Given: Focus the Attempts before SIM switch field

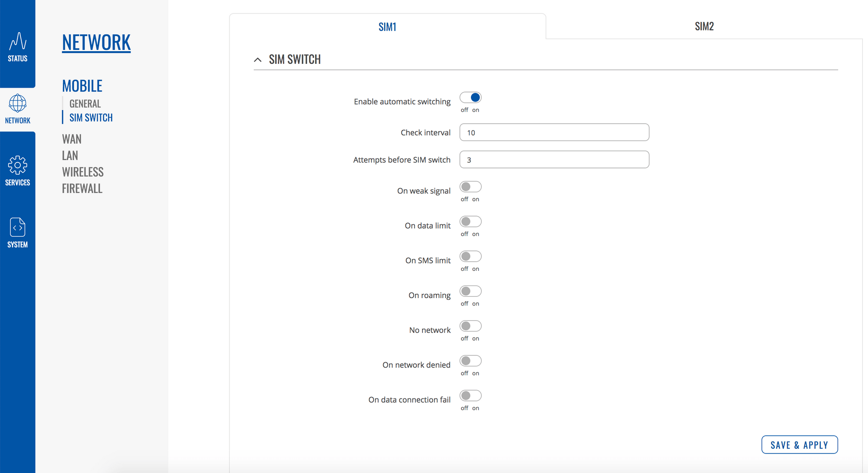Looking at the screenshot, I should pos(554,160).
